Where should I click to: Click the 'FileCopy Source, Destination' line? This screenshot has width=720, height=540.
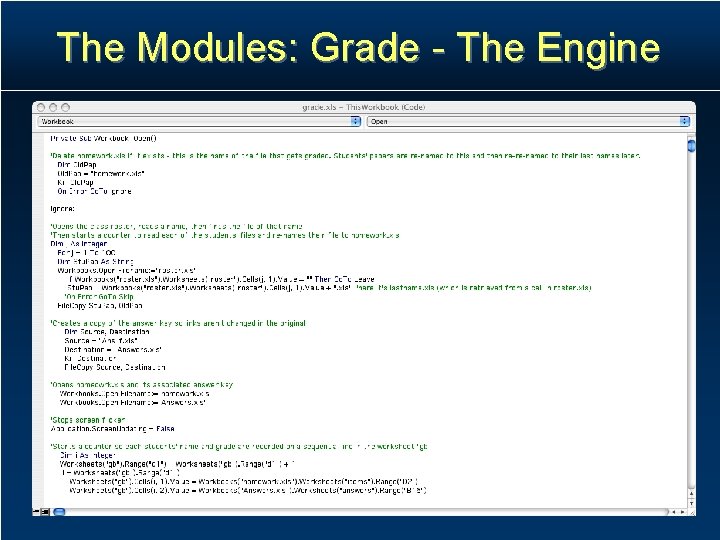click(115, 367)
